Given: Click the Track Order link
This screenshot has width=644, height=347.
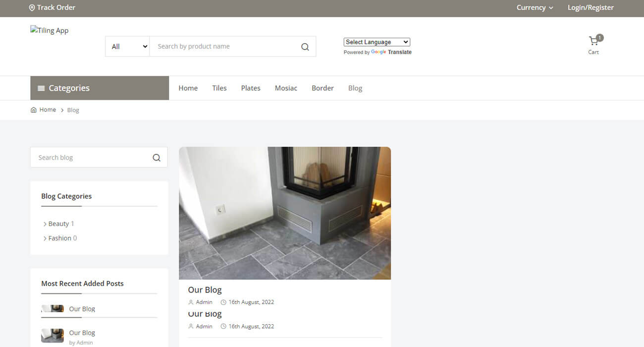Looking at the screenshot, I should tap(53, 8).
